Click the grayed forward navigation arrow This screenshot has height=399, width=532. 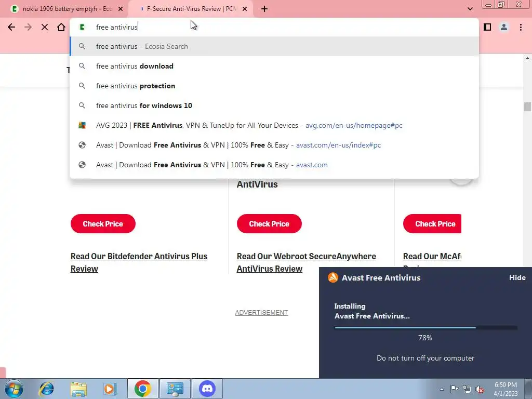click(28, 27)
